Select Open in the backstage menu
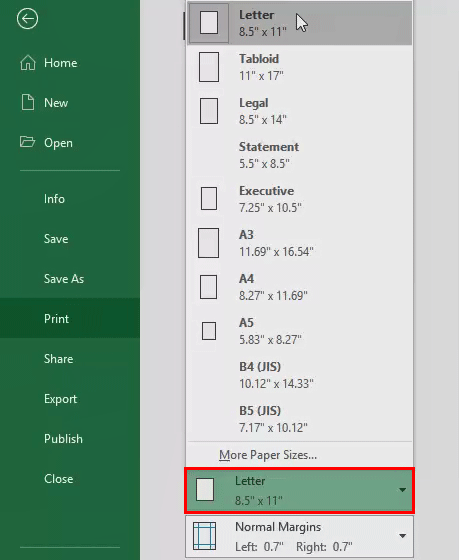 [70, 143]
